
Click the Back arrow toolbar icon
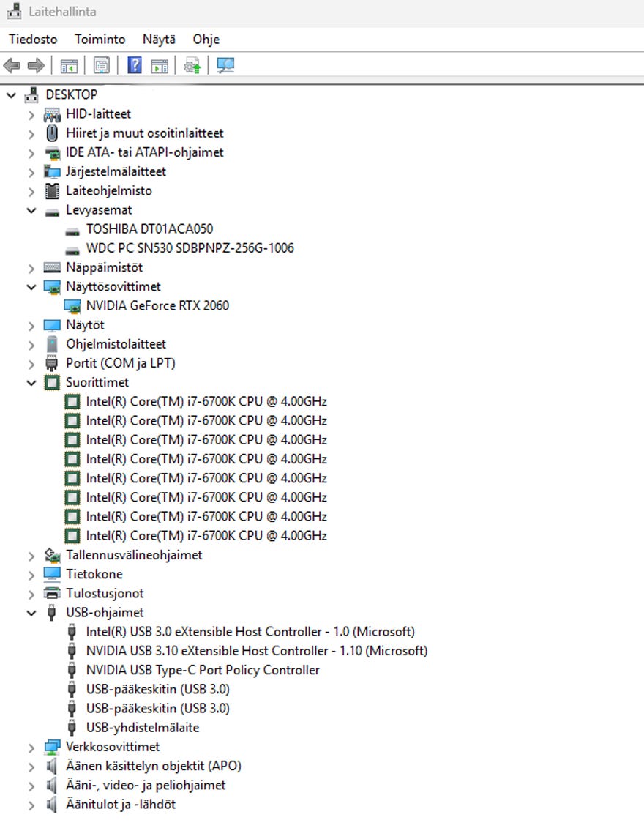(x=12, y=66)
